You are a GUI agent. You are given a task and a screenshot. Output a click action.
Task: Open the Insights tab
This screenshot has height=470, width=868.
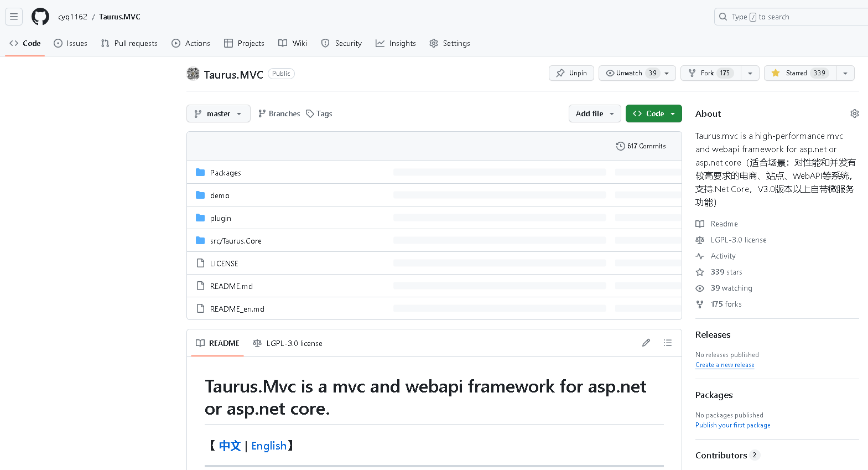(396, 43)
